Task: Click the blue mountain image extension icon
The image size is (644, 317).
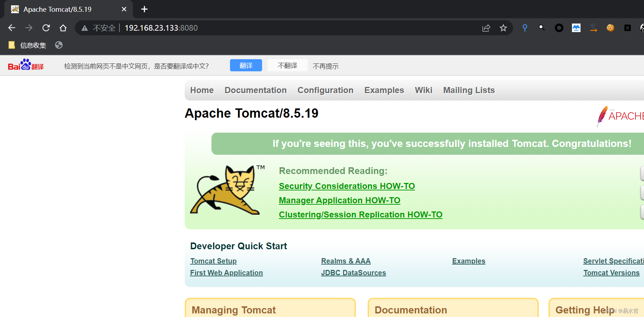Action: pos(576,28)
